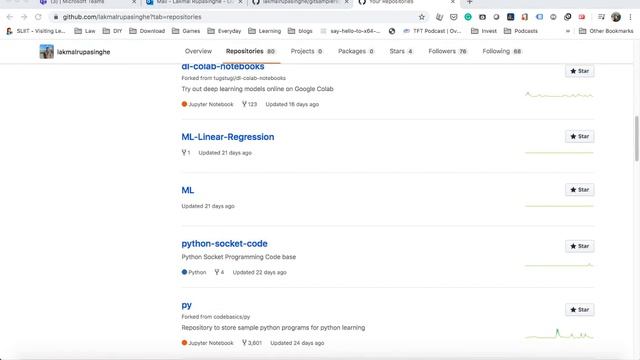
Task: Open the Projects profile tab
Action: click(307, 51)
